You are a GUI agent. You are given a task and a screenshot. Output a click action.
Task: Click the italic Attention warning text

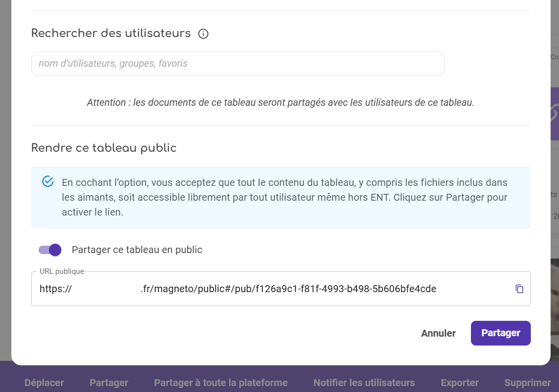point(280,102)
